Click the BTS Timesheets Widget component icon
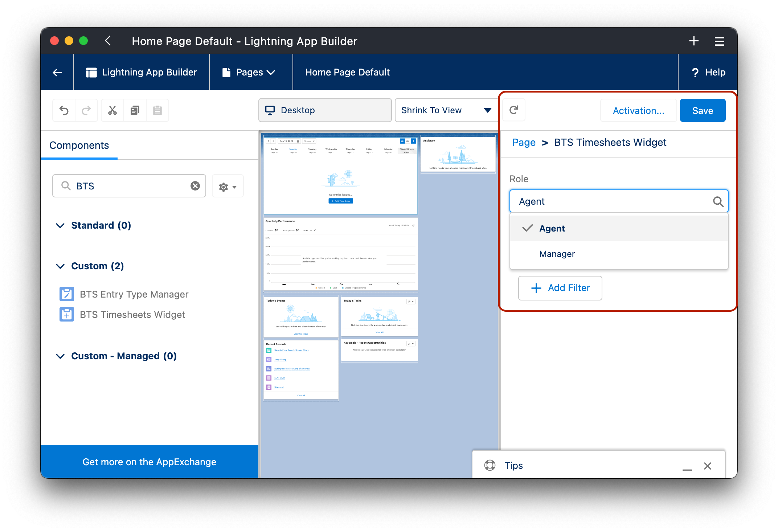This screenshot has width=778, height=532. 67,314
